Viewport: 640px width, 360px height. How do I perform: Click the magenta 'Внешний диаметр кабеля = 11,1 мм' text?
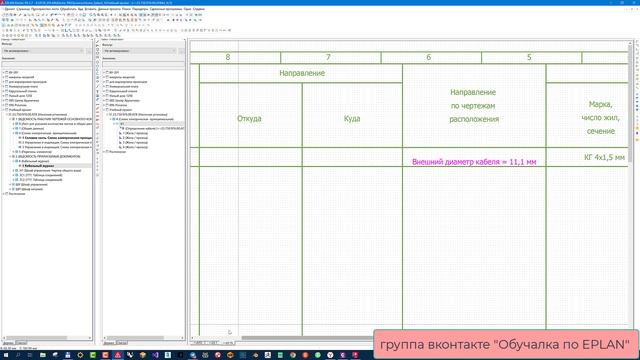pyautogui.click(x=474, y=162)
